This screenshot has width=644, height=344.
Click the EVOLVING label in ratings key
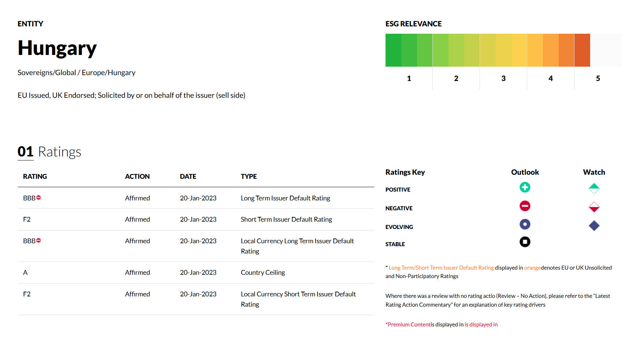click(399, 227)
